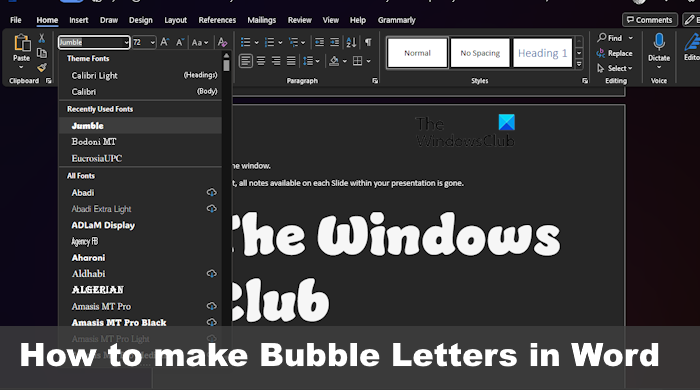The image size is (700, 390).
Task: Switch to the References tab
Action: tap(217, 20)
